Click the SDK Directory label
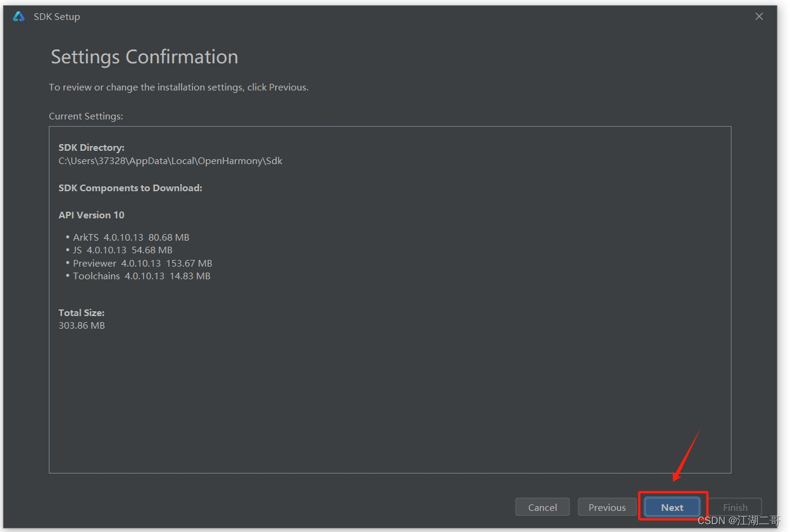This screenshot has width=790, height=532. tap(92, 147)
